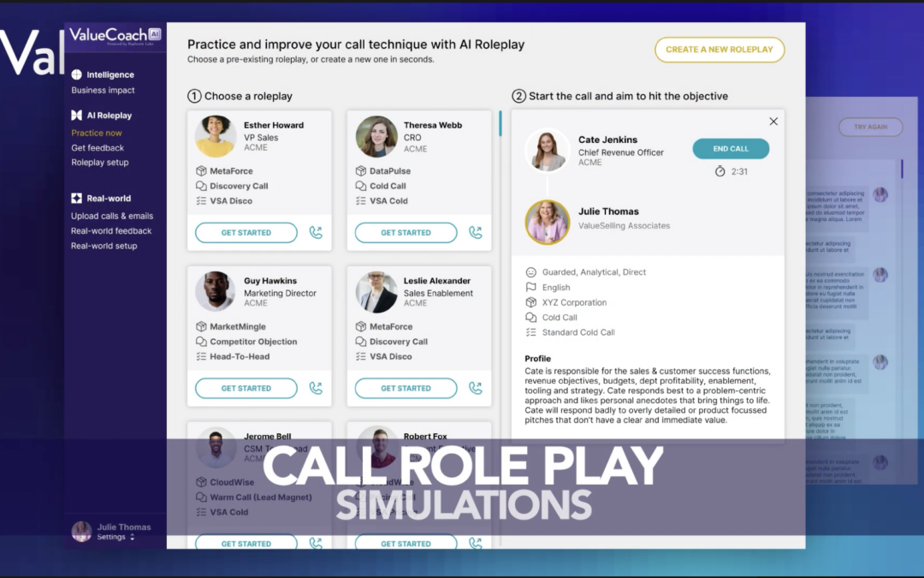
Task: Click the English language flag icon
Action: click(x=531, y=287)
